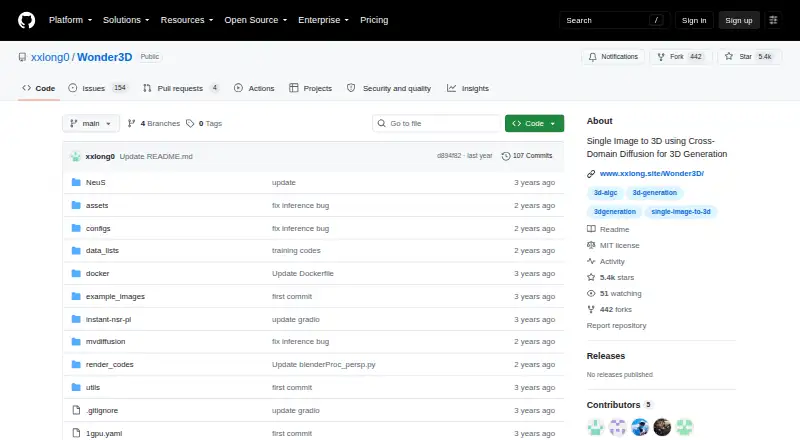This screenshot has height=440, width=800.
Task: Click the 1gpu.yaml file icon
Action: (x=76, y=433)
